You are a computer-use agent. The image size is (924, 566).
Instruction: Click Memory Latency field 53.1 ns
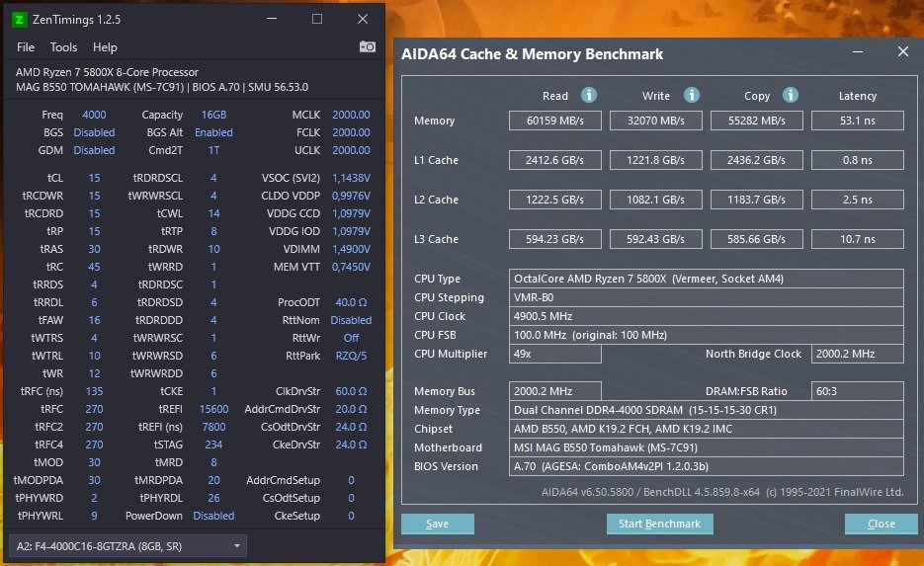tap(858, 121)
